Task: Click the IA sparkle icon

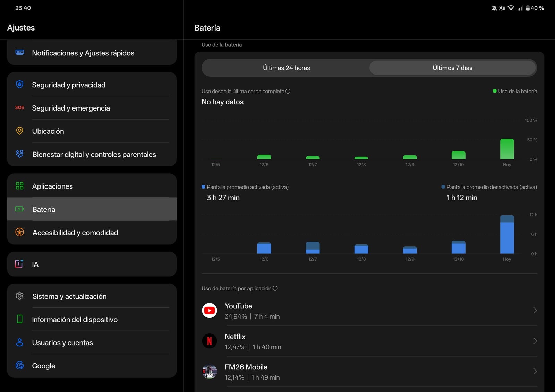Action: point(19,264)
